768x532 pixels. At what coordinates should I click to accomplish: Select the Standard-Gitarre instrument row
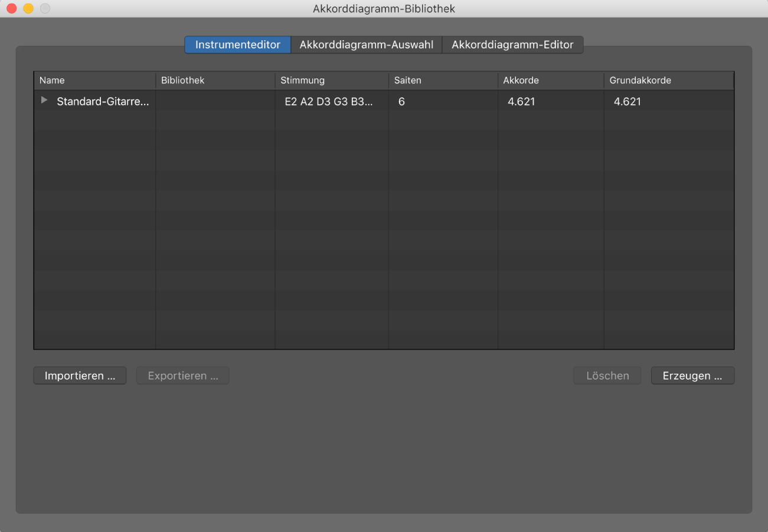tap(103, 101)
